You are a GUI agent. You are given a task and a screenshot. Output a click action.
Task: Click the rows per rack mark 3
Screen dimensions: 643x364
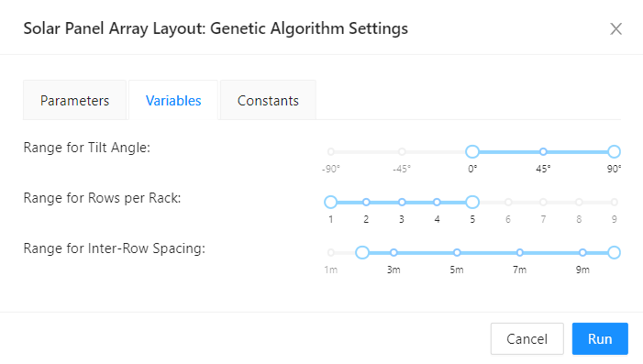click(x=402, y=202)
